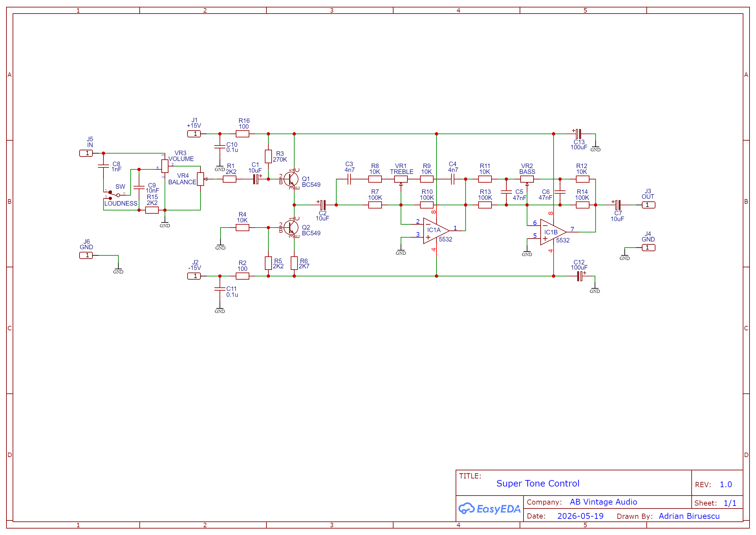
Task: Select the LOUDNESS switch SW symbol
Action: 115,195
